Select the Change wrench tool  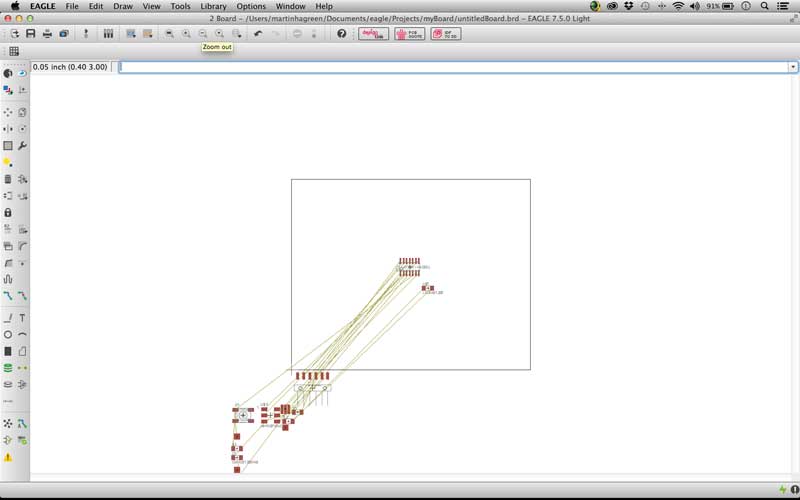click(x=22, y=146)
